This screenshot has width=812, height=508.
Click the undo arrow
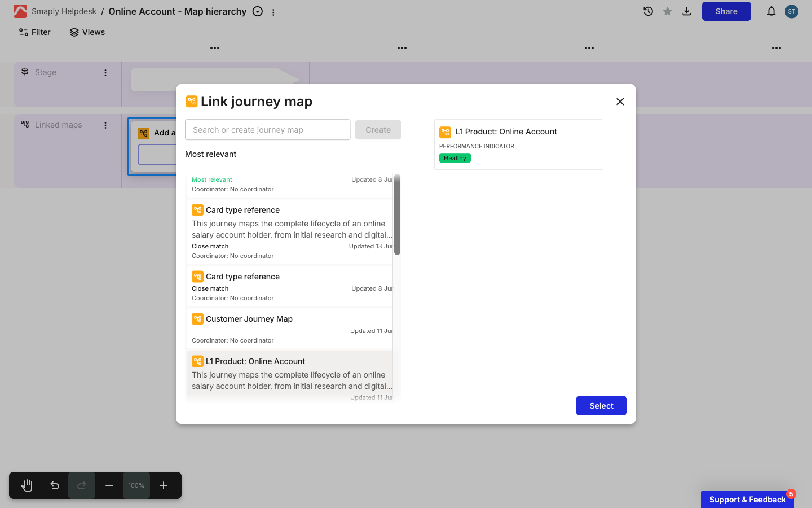[x=55, y=485]
